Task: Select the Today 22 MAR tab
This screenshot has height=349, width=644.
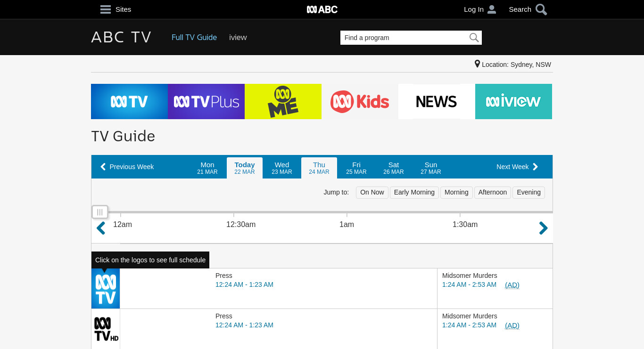Action: tap(245, 168)
